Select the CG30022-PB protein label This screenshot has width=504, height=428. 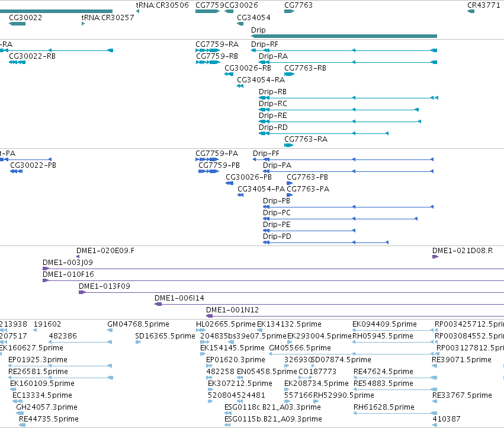click(33, 165)
